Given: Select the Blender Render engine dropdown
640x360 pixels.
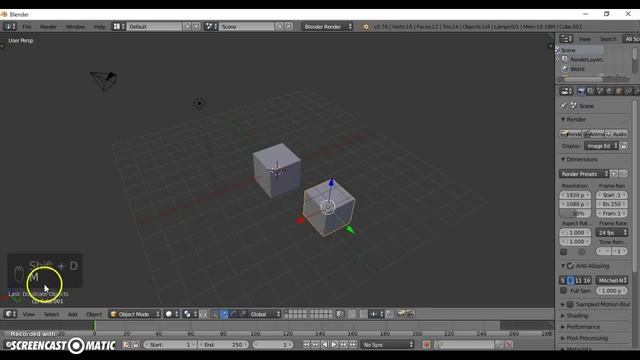Looking at the screenshot, I should click(x=327, y=27).
